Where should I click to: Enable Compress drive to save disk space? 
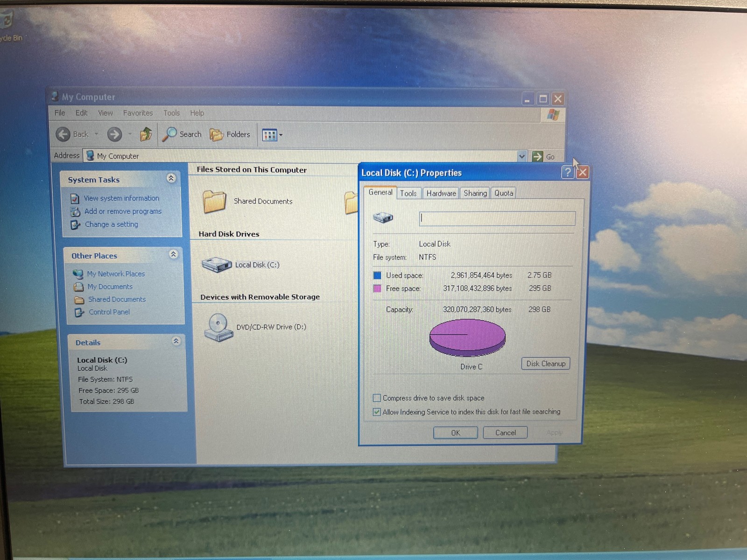point(377,398)
